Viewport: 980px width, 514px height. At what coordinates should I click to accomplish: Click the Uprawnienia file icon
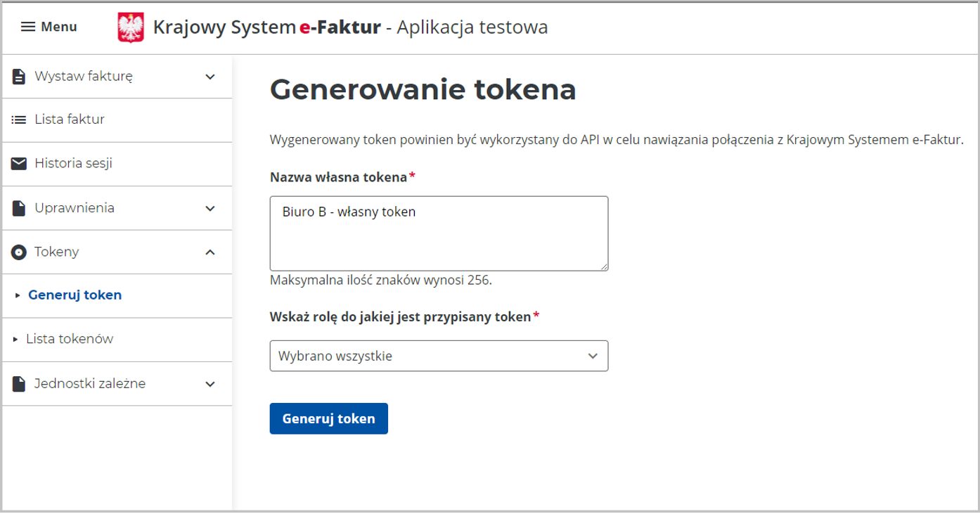(19, 208)
